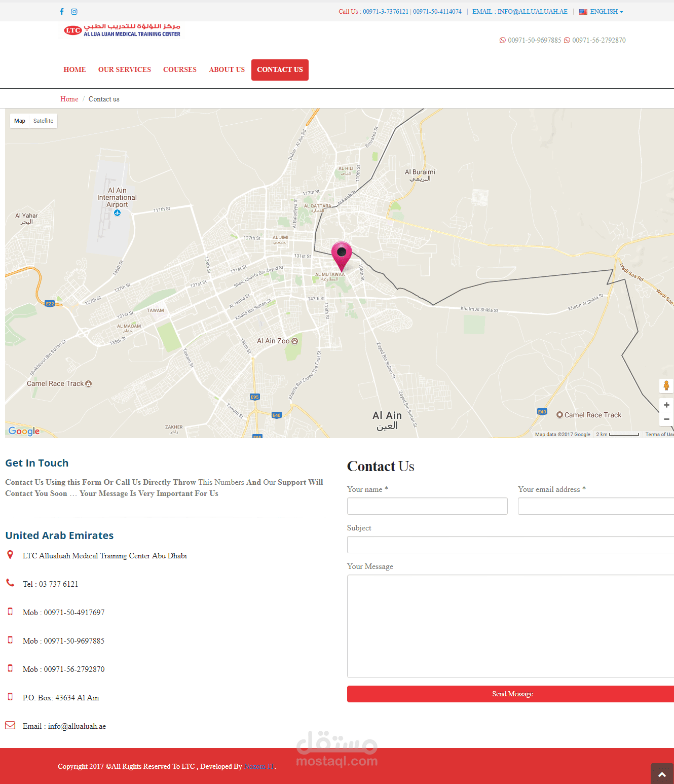674x784 pixels.
Task: Click the scroll-to-top arrow button
Action: pos(662,774)
